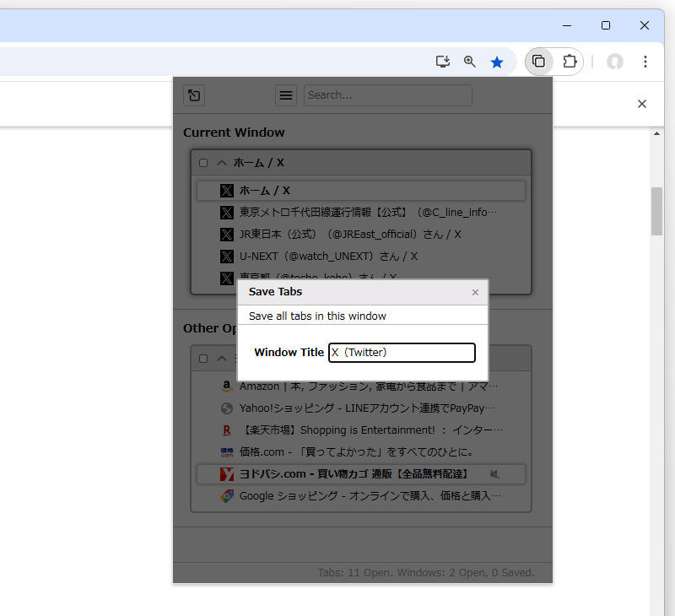Select the ヨドバシ.com tab row
The image size is (675, 616).
(x=361, y=474)
